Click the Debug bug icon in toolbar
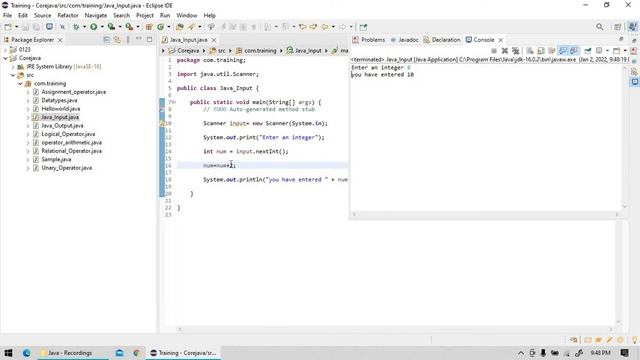The height and width of the screenshot is (360, 640). [76, 27]
